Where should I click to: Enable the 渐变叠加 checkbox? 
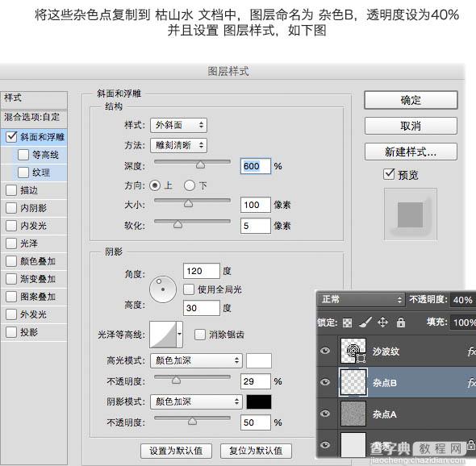tap(11, 279)
